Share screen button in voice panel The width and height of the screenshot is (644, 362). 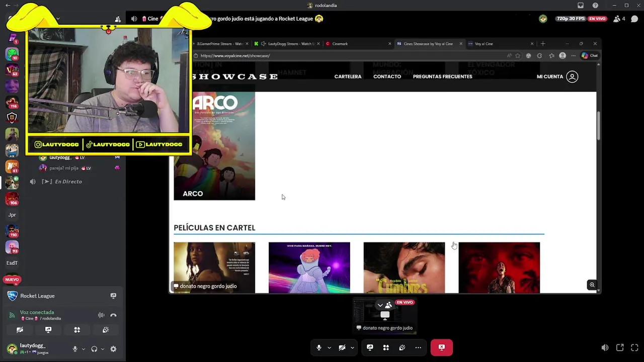pos(48,330)
